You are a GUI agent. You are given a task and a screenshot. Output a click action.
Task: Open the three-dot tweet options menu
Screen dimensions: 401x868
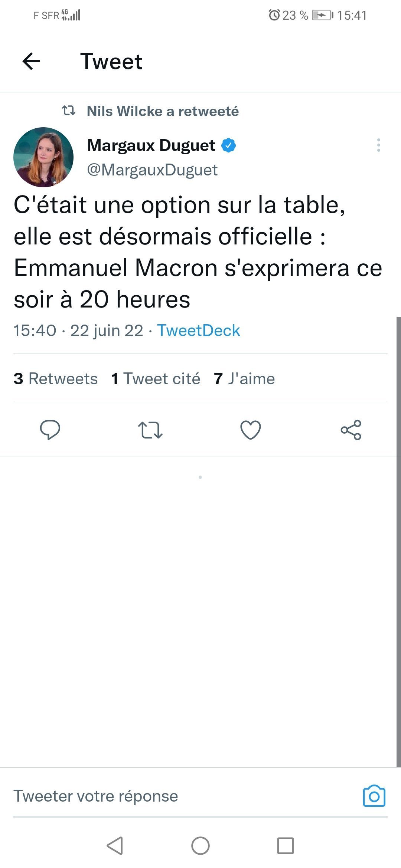coord(378,145)
